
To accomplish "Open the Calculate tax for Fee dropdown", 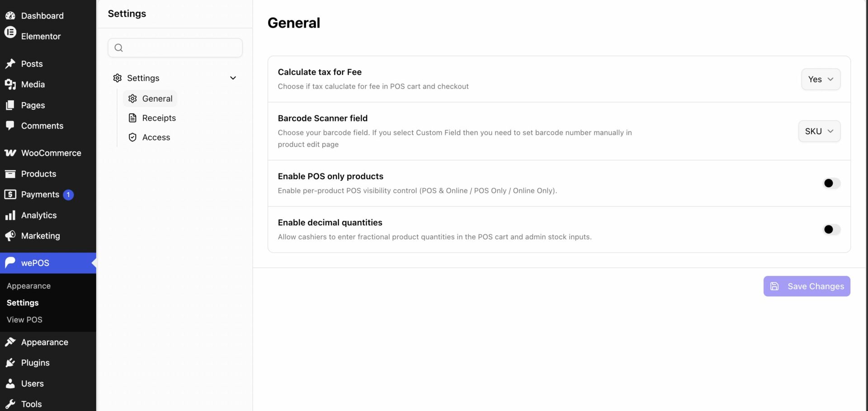I will (821, 79).
